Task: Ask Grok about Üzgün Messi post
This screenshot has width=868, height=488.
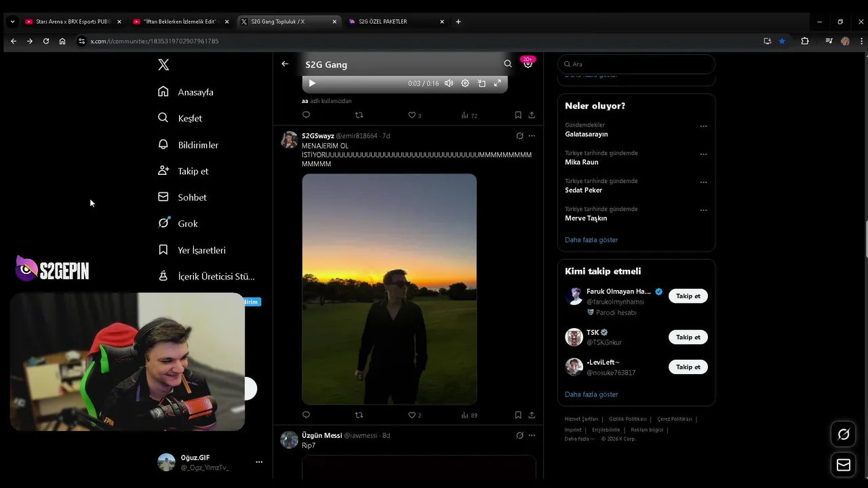Action: pyautogui.click(x=519, y=435)
